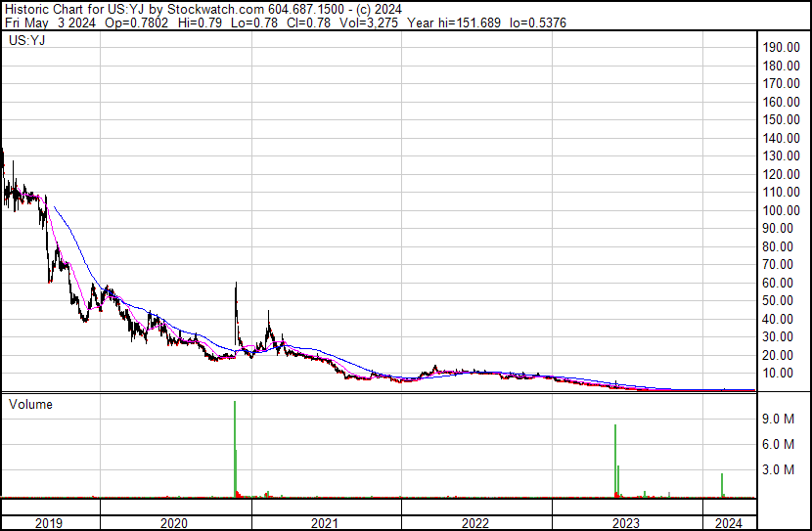Click the '9.0 M' volume axis label
812x531 pixels.
click(779, 419)
